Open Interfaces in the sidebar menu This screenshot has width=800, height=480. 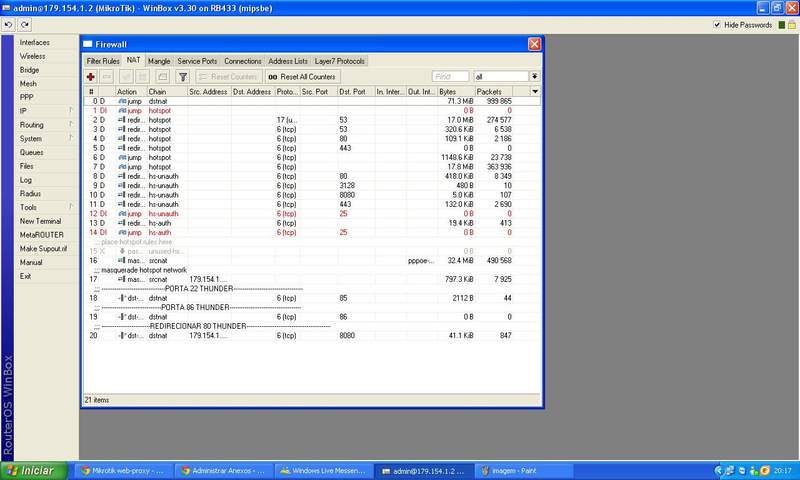pos(35,42)
